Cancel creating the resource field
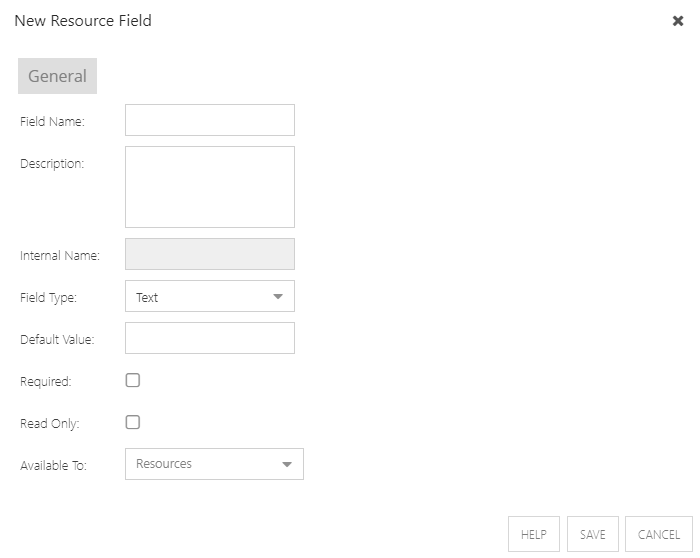700x558 pixels. click(x=658, y=534)
